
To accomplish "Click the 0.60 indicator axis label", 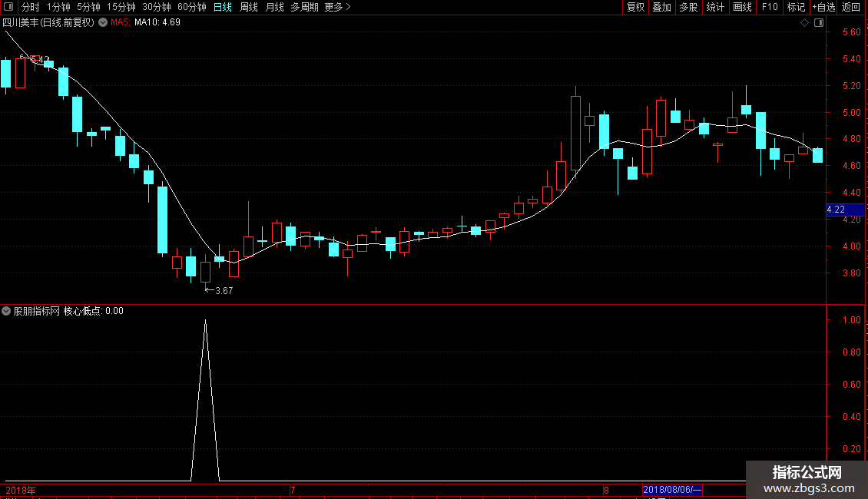I will coord(851,384).
